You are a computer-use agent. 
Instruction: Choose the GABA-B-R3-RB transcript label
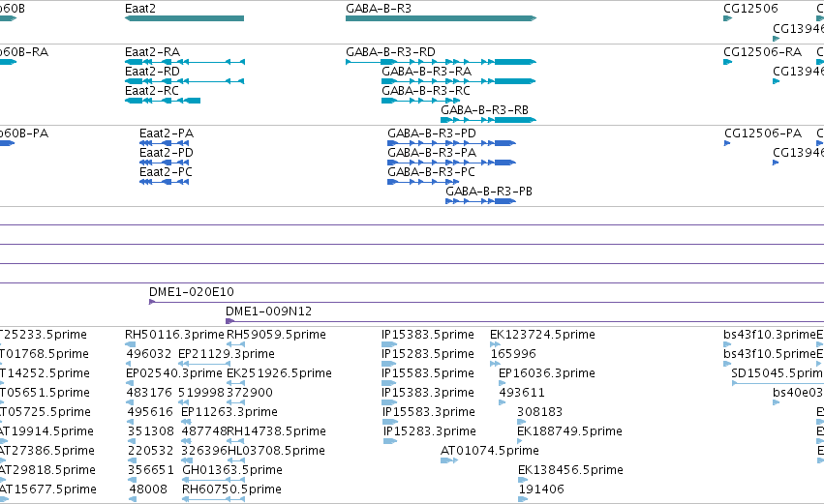(x=484, y=110)
